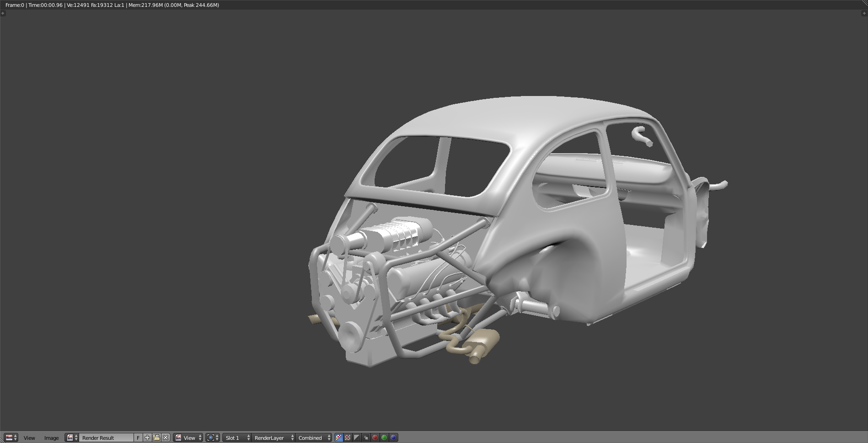Open the View menu
868x443 pixels.
29,438
